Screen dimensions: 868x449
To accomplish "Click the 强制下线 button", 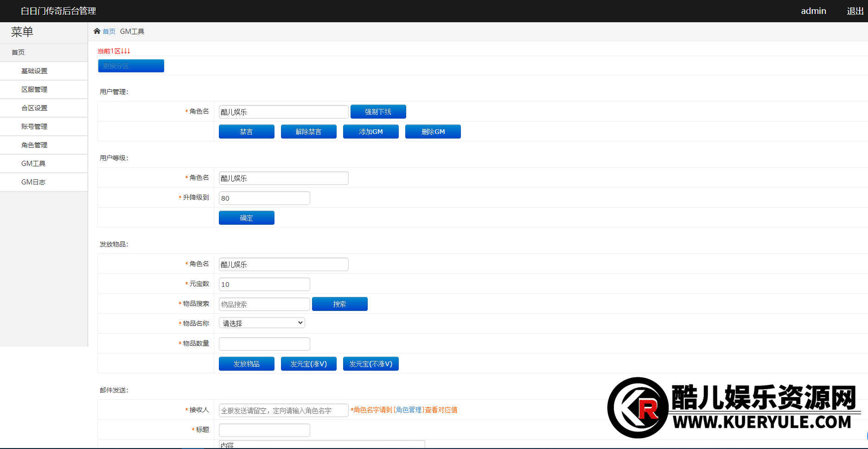I will click(x=378, y=112).
